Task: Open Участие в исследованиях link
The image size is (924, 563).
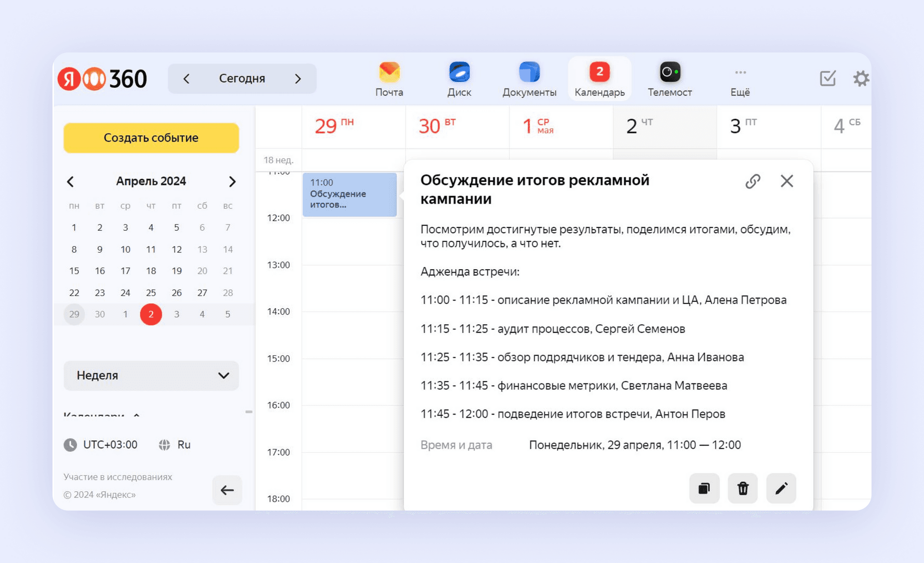Action: (118, 477)
